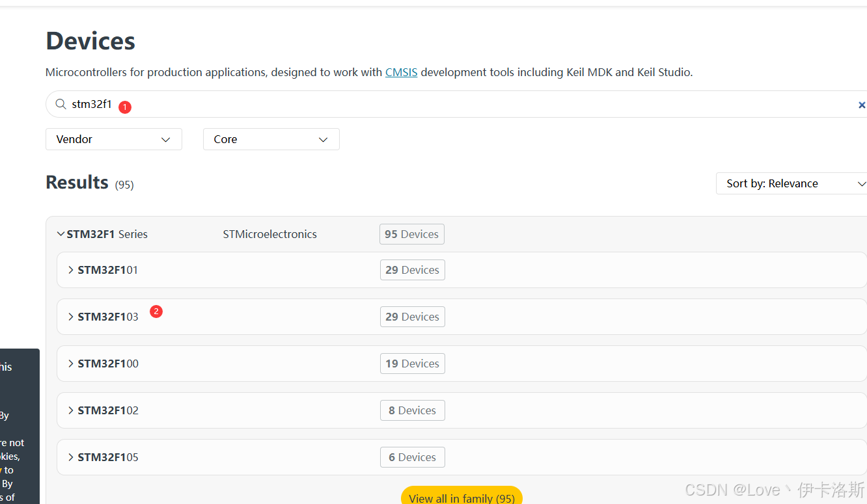Viewport: 867px width, 504px height.
Task: Select the STM32F1 Series row title
Action: (x=107, y=234)
